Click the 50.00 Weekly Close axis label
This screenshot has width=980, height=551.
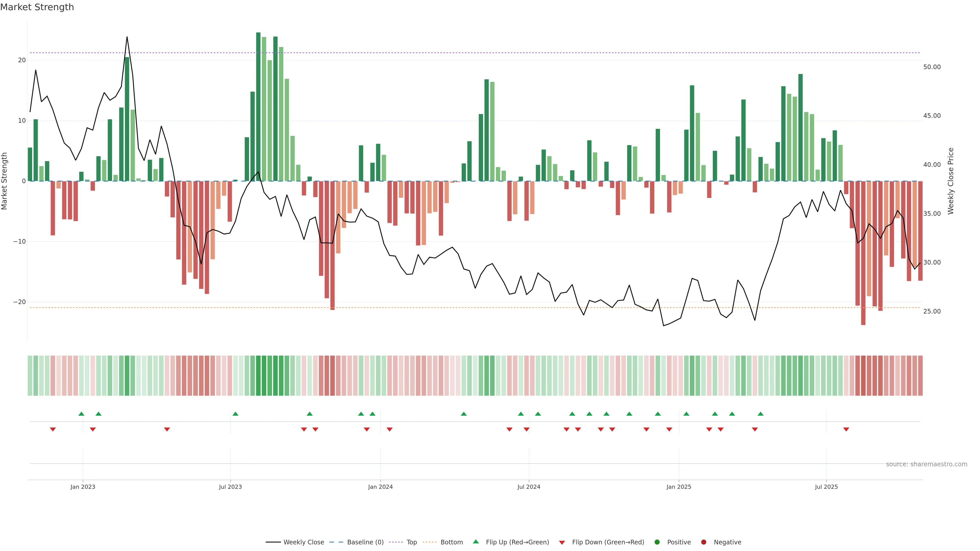[x=932, y=67]
